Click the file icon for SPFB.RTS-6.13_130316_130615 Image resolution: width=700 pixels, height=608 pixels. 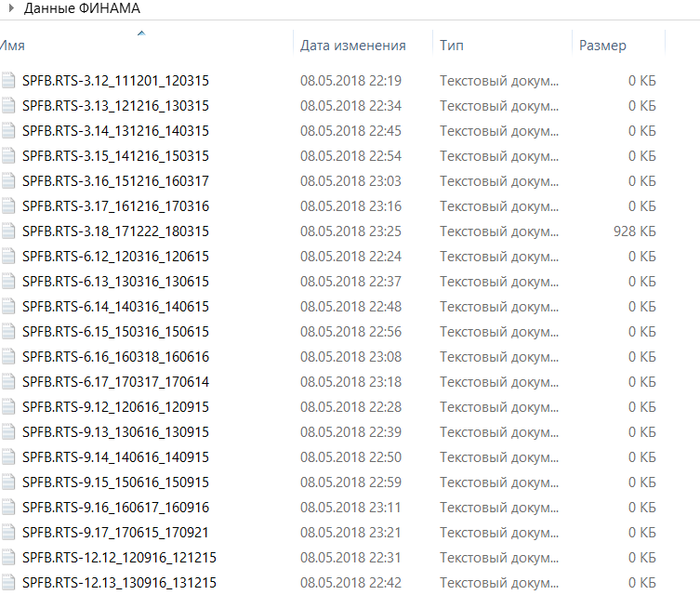tap(8, 282)
